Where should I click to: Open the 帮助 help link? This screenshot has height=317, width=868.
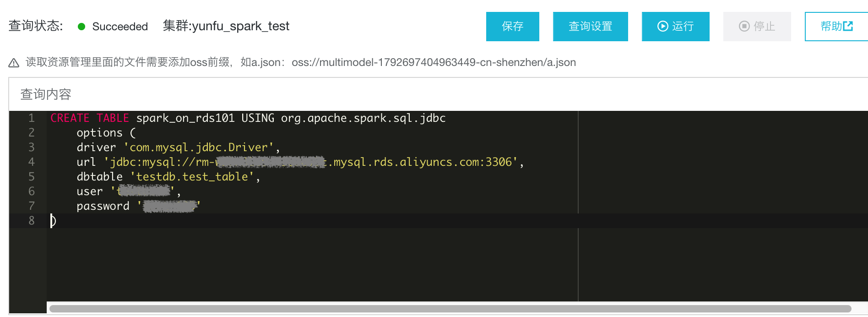836,27
